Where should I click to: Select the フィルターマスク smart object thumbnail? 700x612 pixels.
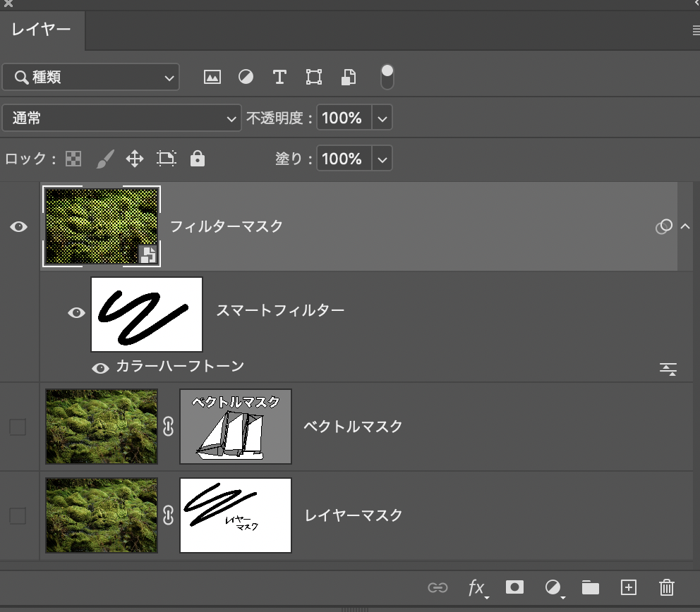102,226
